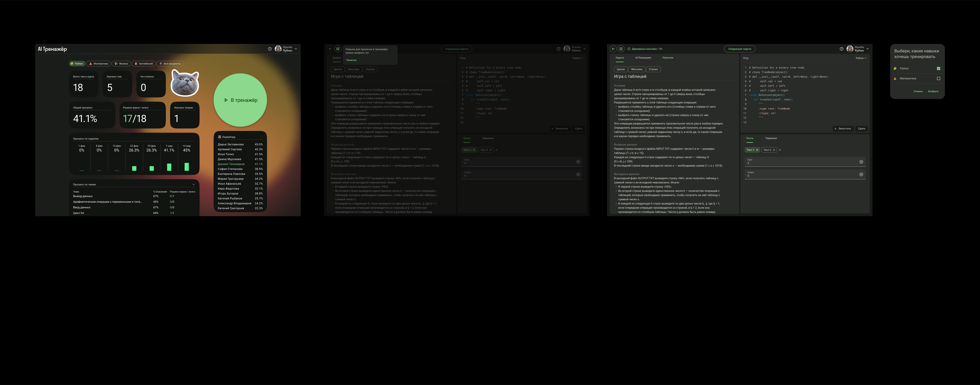Open skills filter icon beside Двумерные массивы
The height and width of the screenshot is (385, 980).
coord(621,49)
